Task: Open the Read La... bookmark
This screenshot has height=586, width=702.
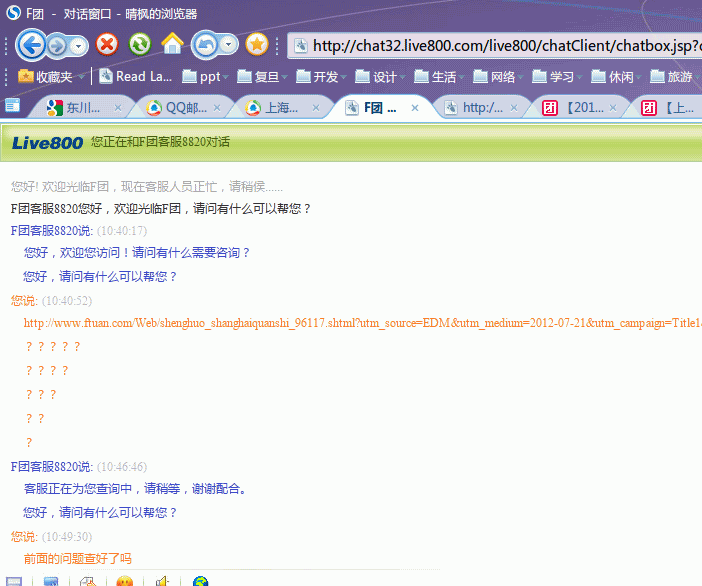Action: coord(135,77)
